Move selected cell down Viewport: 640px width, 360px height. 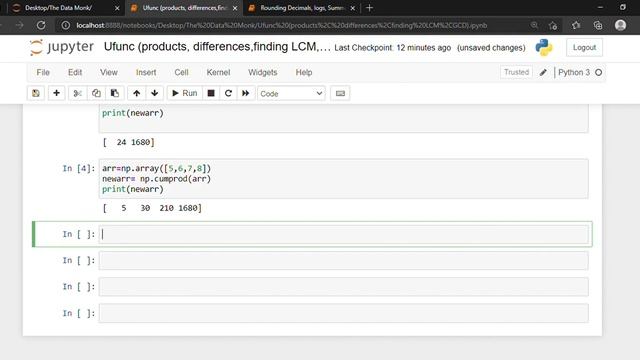(155, 93)
